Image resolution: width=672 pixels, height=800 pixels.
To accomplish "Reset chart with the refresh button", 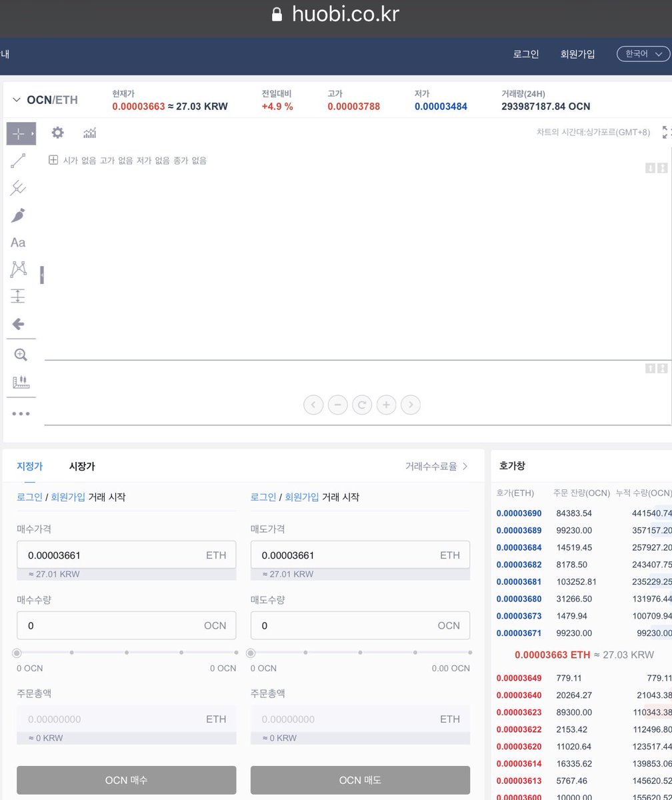I will pyautogui.click(x=362, y=405).
